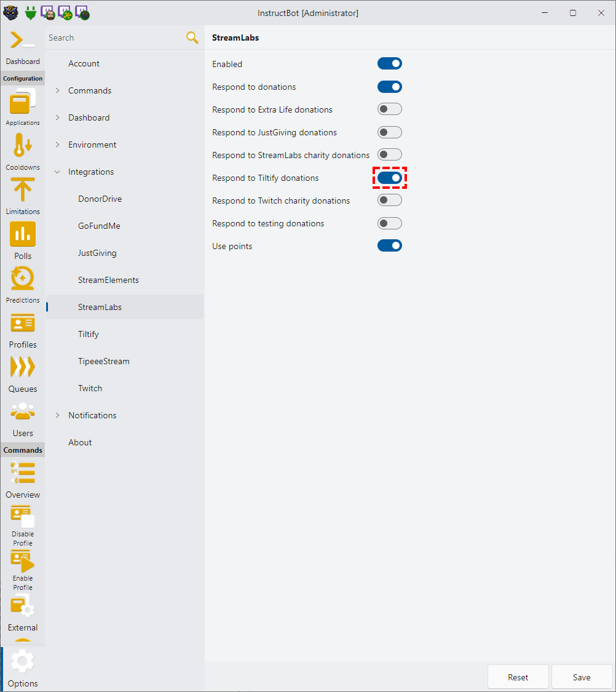Click the Notifications tree label
The height and width of the screenshot is (692, 616).
tap(92, 415)
